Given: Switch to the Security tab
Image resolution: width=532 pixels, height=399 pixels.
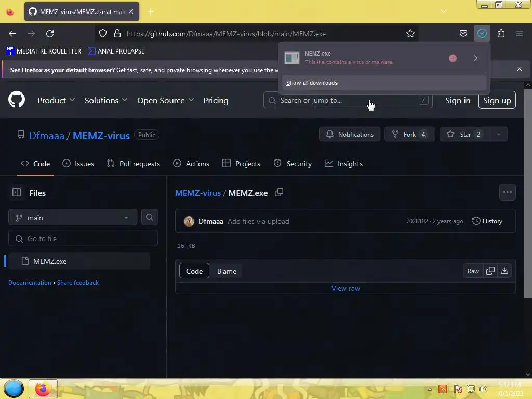Looking at the screenshot, I should click(x=292, y=164).
